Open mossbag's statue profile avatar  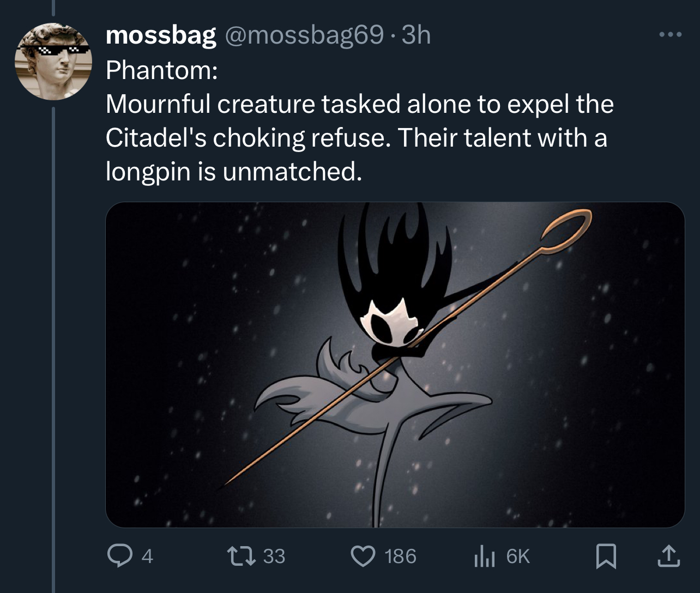(x=53, y=61)
